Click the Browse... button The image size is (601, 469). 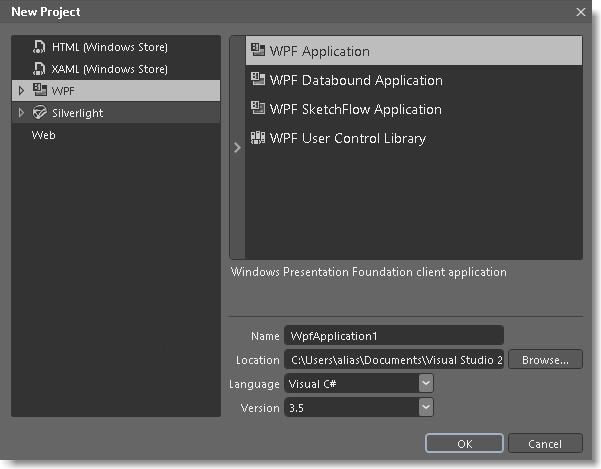[545, 359]
